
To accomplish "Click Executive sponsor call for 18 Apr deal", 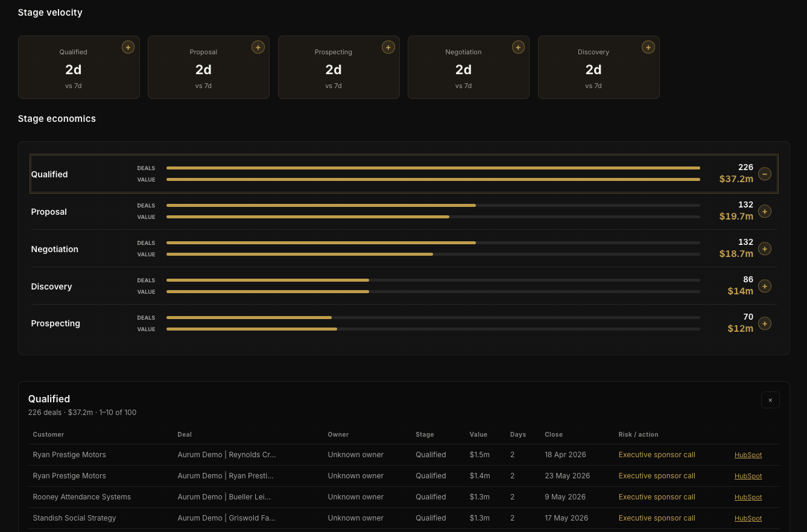I will click(657, 455).
